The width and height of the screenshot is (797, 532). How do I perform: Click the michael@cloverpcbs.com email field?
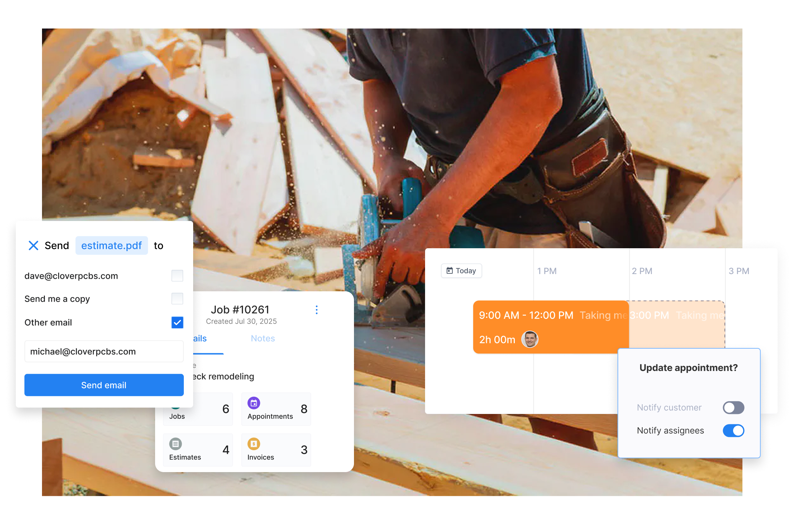[x=104, y=351]
